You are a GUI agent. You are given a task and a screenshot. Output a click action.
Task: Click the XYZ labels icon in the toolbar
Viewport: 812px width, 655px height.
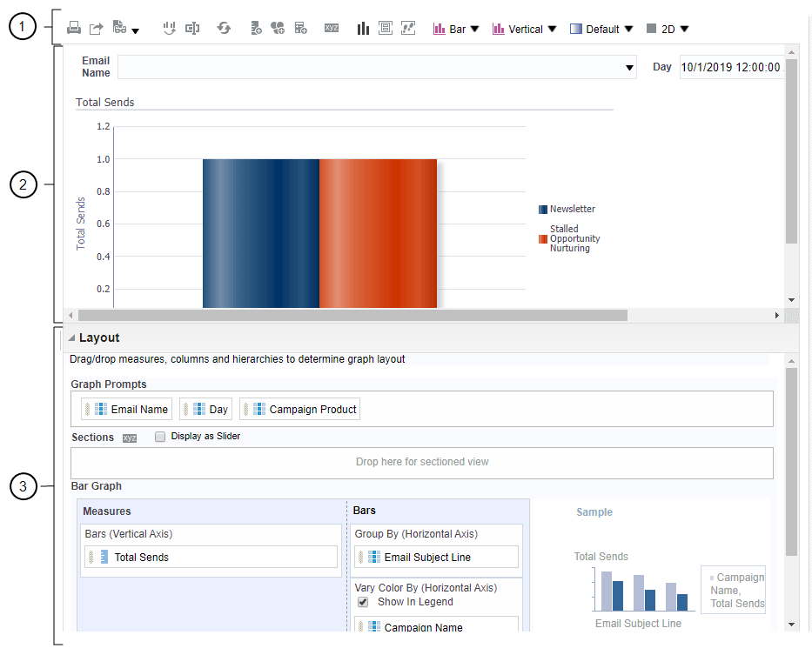pyautogui.click(x=332, y=28)
